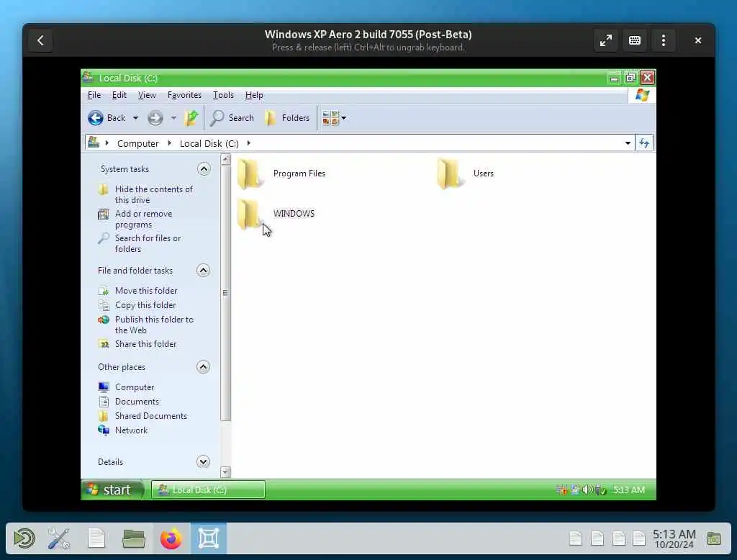
Task: Collapse the File and folder tasks section
Action: coord(203,271)
